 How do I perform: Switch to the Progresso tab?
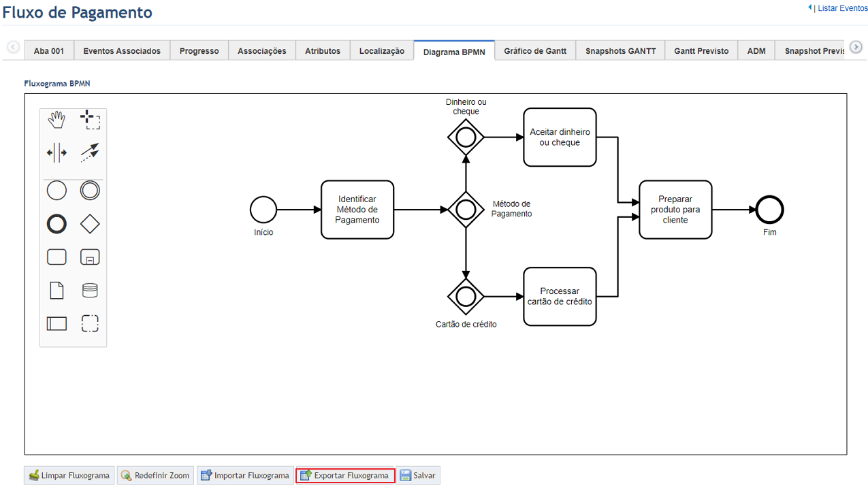point(199,51)
